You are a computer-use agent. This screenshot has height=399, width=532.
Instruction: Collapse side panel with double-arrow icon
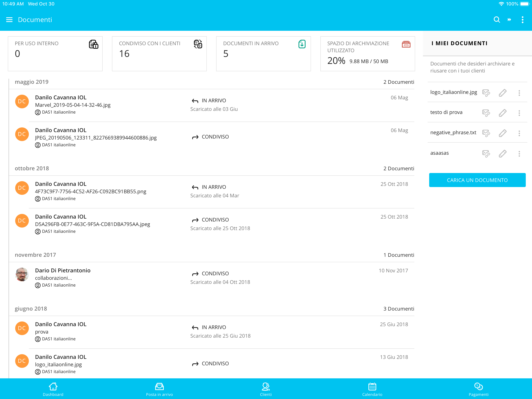pyautogui.click(x=509, y=20)
